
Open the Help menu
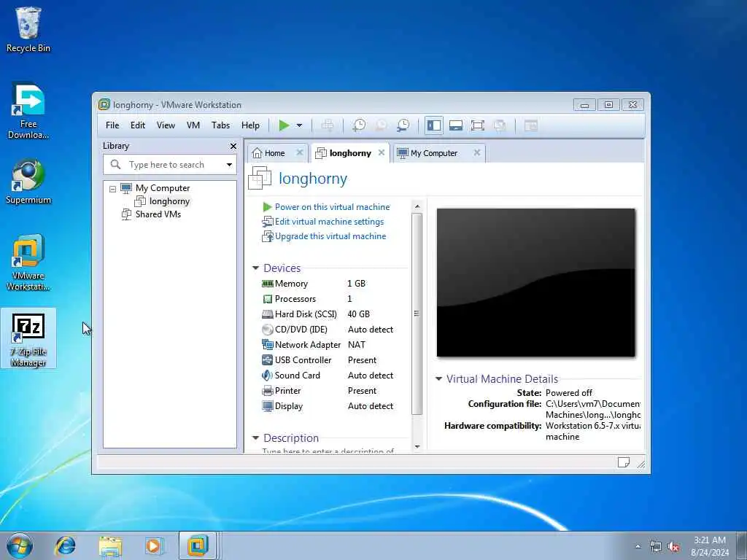tap(250, 125)
